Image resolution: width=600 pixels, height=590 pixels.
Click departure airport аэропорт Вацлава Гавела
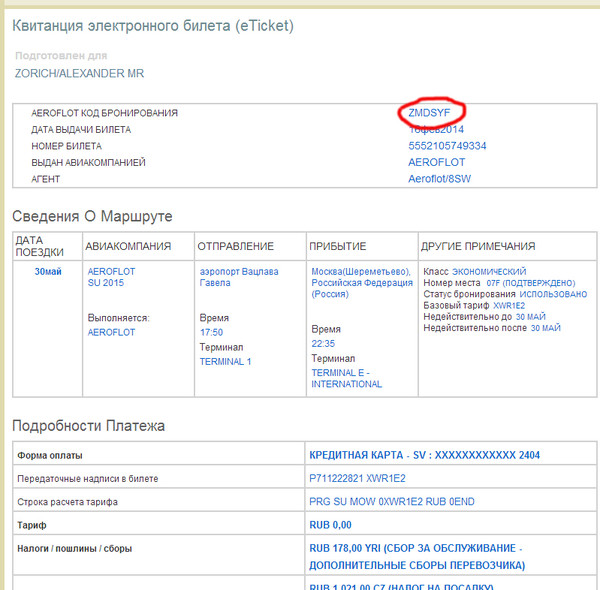239,277
